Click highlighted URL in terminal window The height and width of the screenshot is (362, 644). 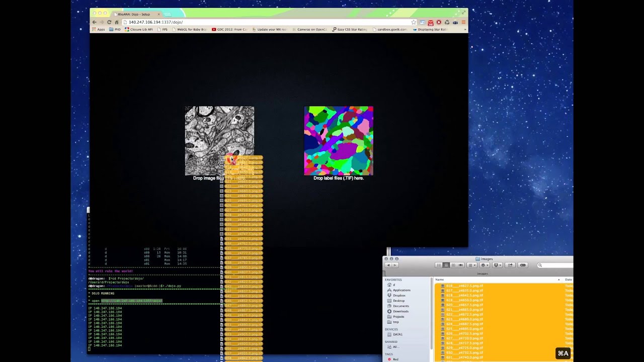pos(132,301)
